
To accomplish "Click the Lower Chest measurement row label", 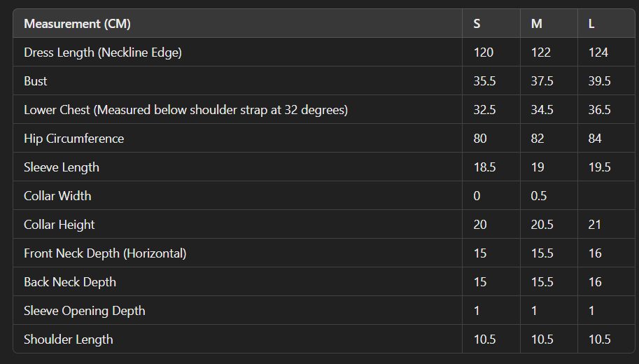I will (x=185, y=110).
